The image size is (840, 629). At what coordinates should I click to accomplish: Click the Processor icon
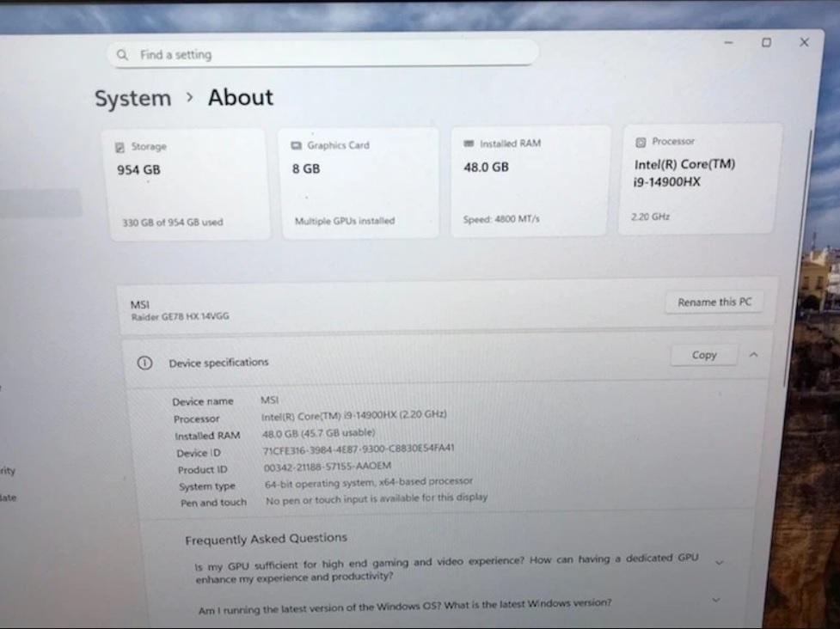coord(641,142)
